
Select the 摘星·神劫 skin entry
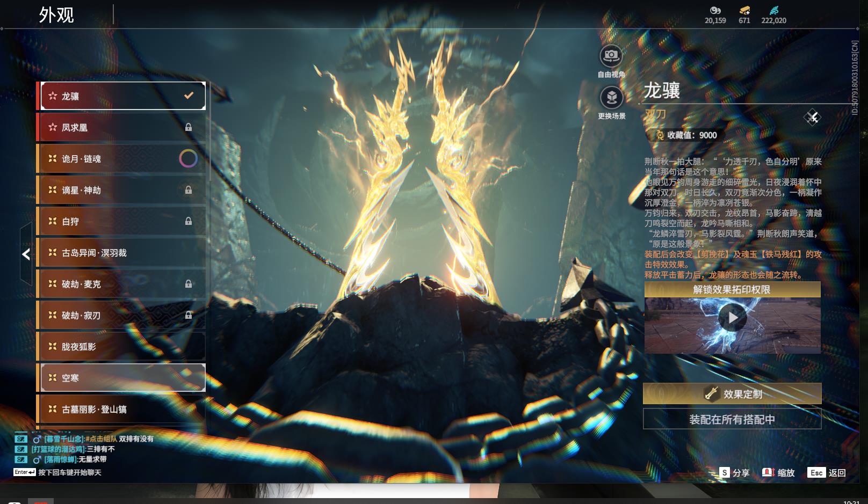tap(123, 189)
